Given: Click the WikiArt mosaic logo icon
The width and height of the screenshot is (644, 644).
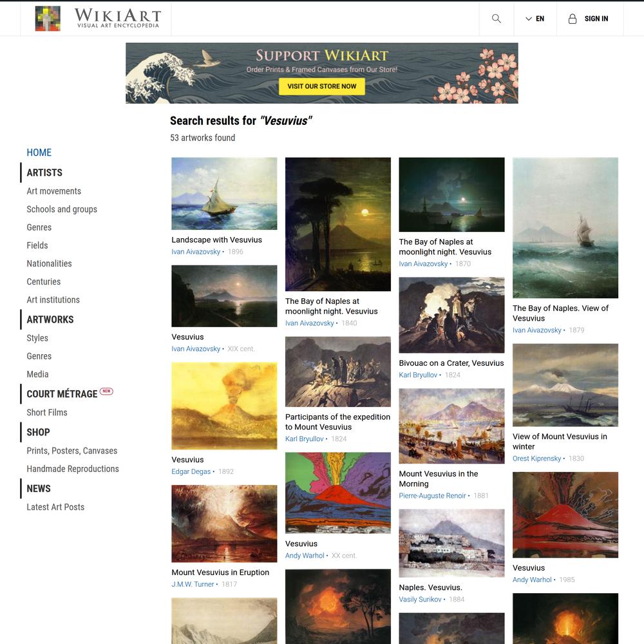Looking at the screenshot, I should point(48,19).
